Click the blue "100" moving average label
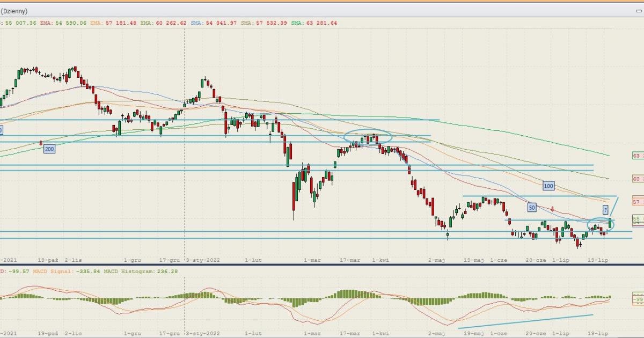Screen dimensions: 644x338 [x=548, y=186]
